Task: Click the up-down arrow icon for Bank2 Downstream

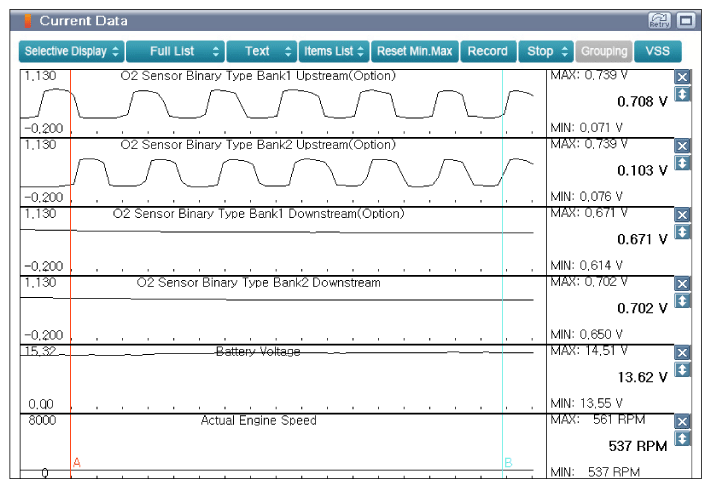Action: 682,301
